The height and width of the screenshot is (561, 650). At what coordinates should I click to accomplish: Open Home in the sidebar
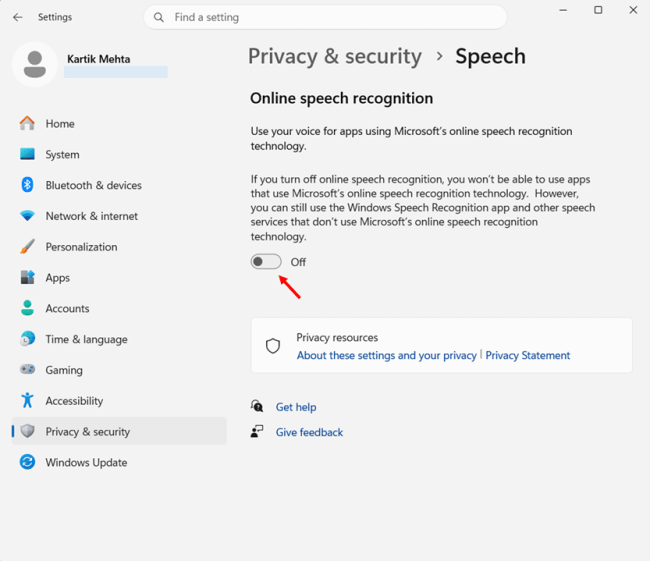[x=119, y=124]
